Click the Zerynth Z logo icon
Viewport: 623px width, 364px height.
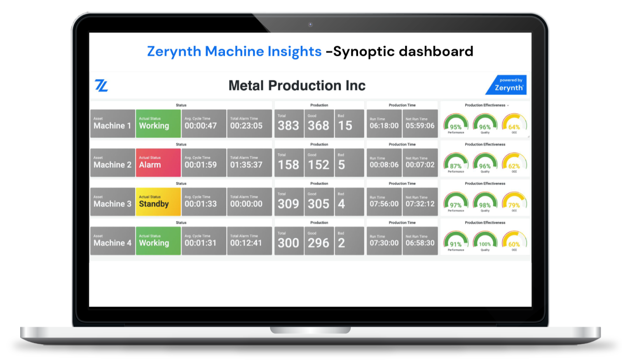[101, 85]
